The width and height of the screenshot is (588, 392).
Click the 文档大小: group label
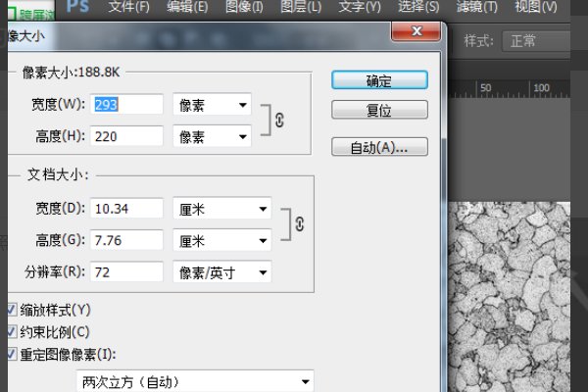tap(58, 174)
